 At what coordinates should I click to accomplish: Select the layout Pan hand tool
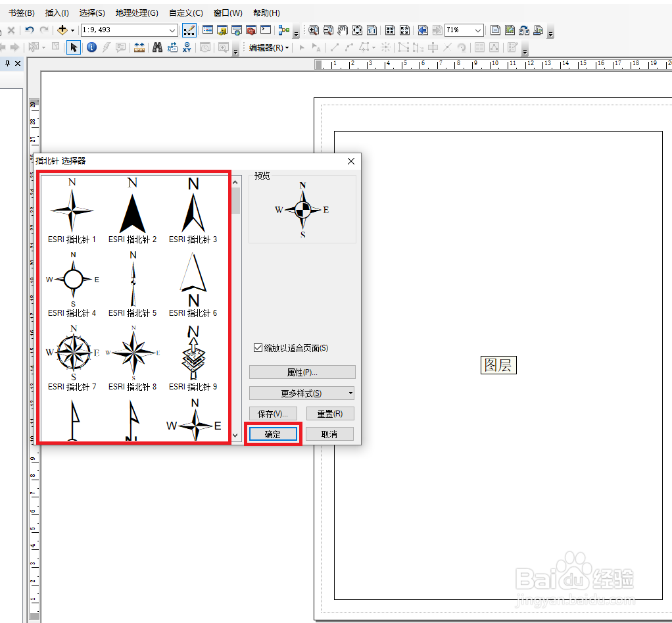click(343, 30)
